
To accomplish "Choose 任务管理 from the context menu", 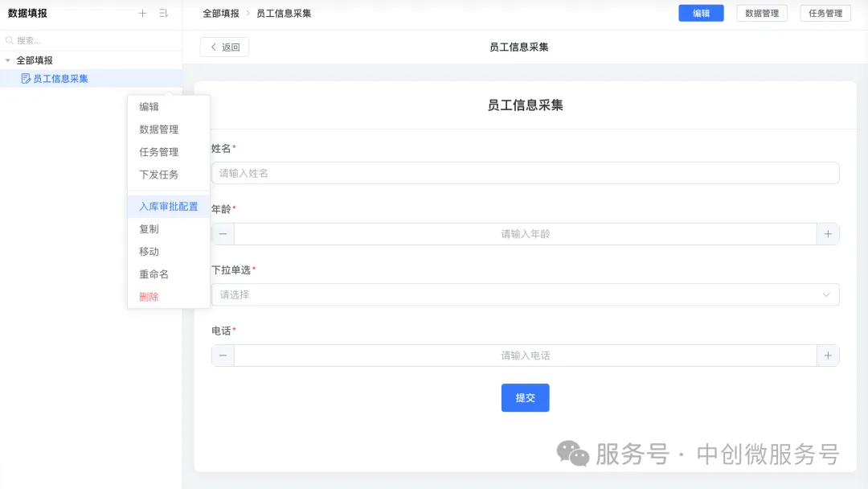I will (169, 152).
